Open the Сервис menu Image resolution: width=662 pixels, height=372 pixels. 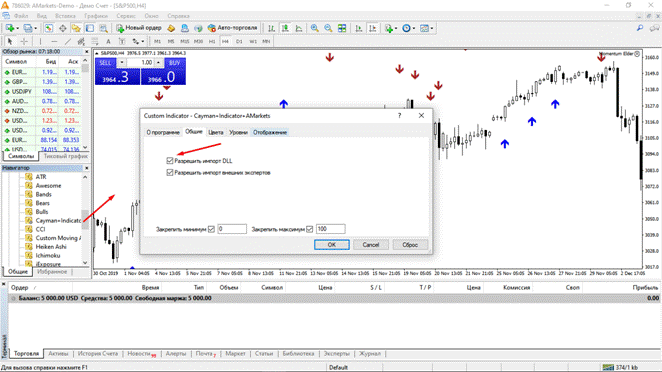[x=126, y=16]
